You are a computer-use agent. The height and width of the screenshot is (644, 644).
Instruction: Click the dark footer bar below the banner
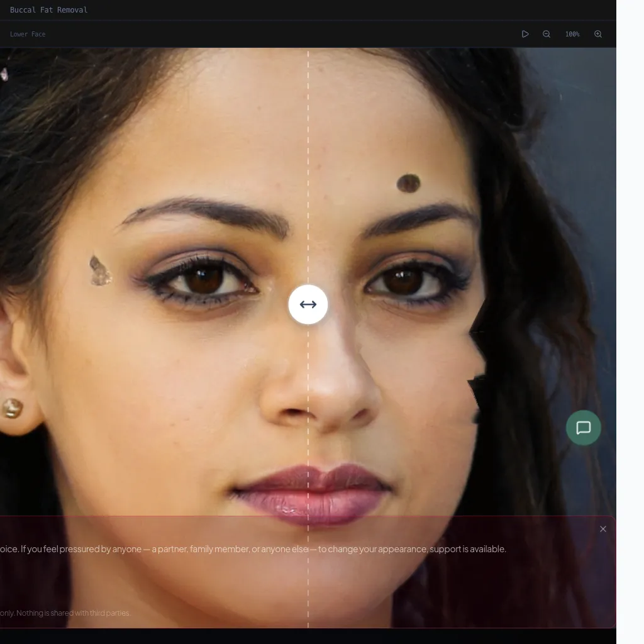point(308,636)
